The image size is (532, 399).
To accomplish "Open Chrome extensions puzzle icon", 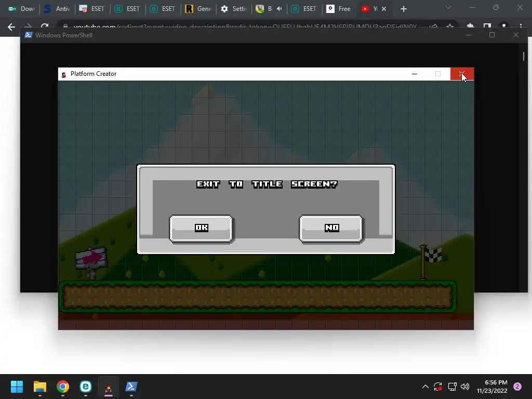I will click(470, 26).
